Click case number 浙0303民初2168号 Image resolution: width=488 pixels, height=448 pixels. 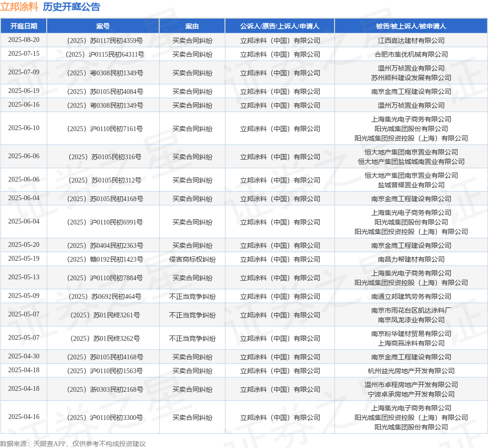click(105, 390)
